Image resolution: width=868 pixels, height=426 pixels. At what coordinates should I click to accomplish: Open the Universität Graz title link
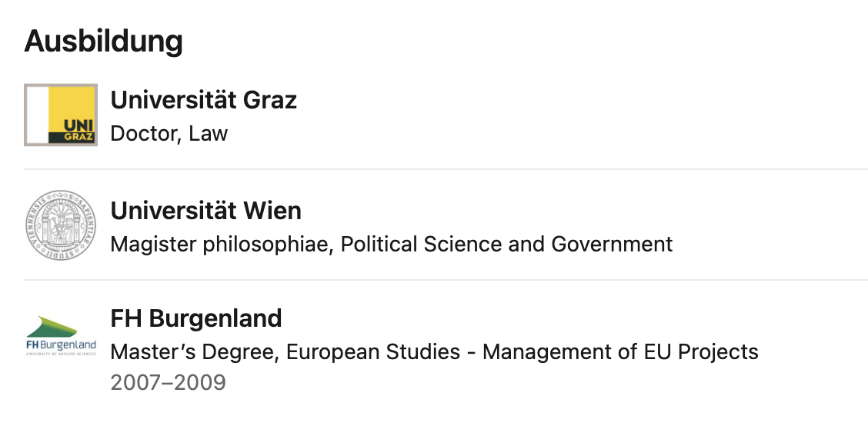click(x=204, y=100)
